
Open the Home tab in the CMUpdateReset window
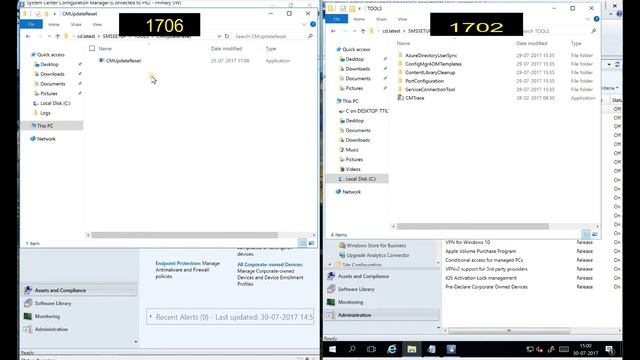click(53, 24)
